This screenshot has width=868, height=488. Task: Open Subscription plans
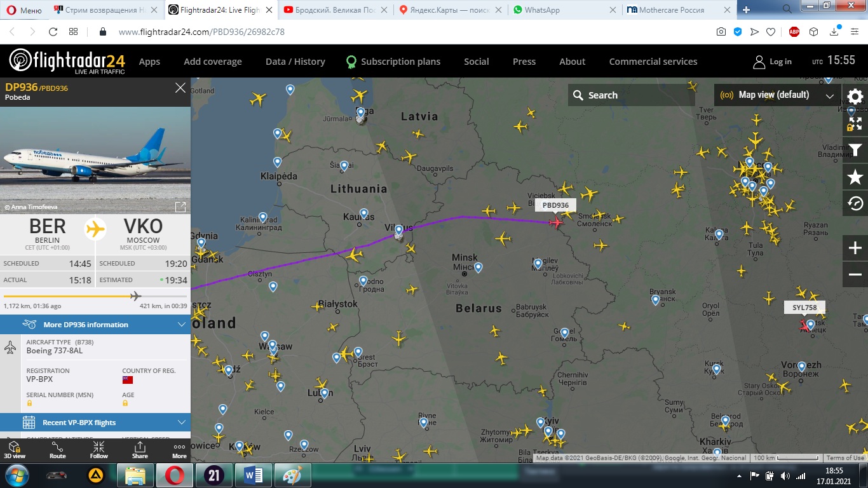click(393, 62)
